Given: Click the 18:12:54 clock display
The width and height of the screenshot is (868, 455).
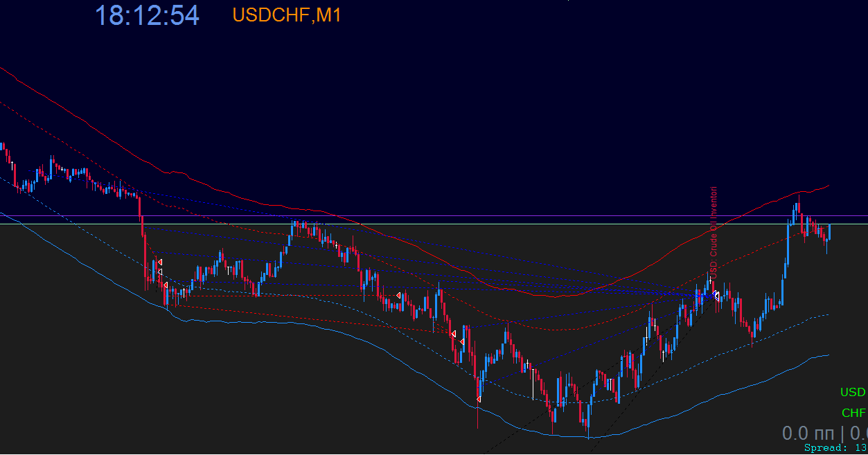Looking at the screenshot, I should pos(147,15).
